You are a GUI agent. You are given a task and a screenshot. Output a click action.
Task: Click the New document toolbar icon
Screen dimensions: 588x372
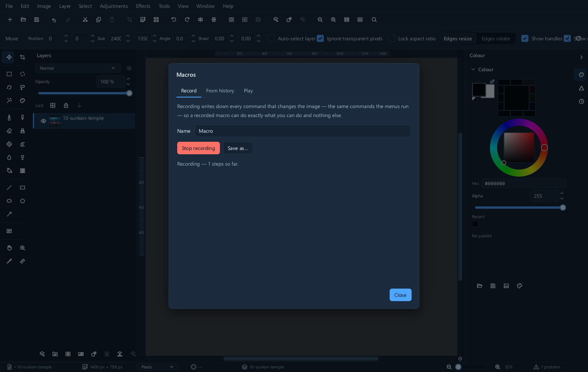[x=10, y=20]
